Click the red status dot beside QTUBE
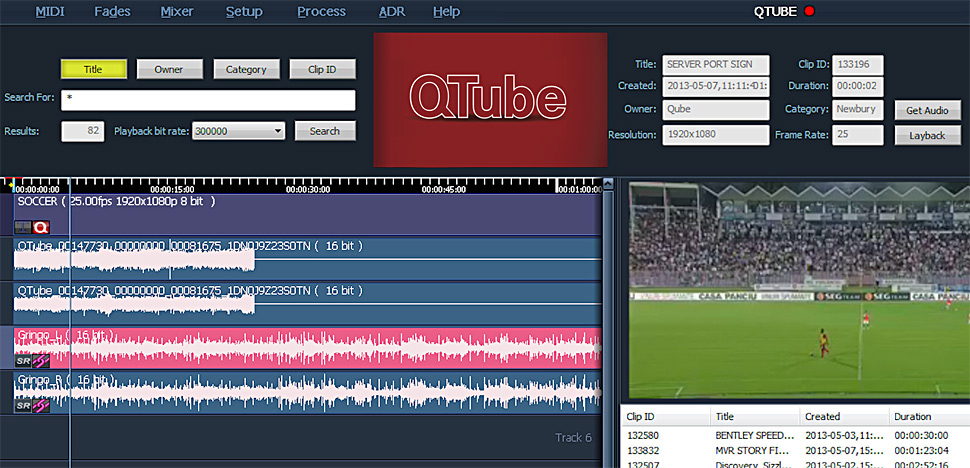 click(810, 12)
